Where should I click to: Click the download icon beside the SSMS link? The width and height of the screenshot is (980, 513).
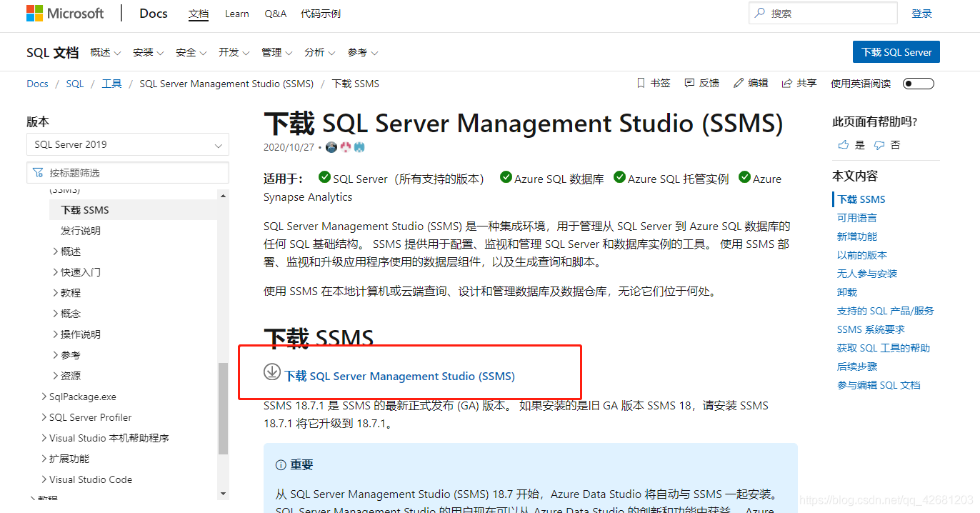271,372
